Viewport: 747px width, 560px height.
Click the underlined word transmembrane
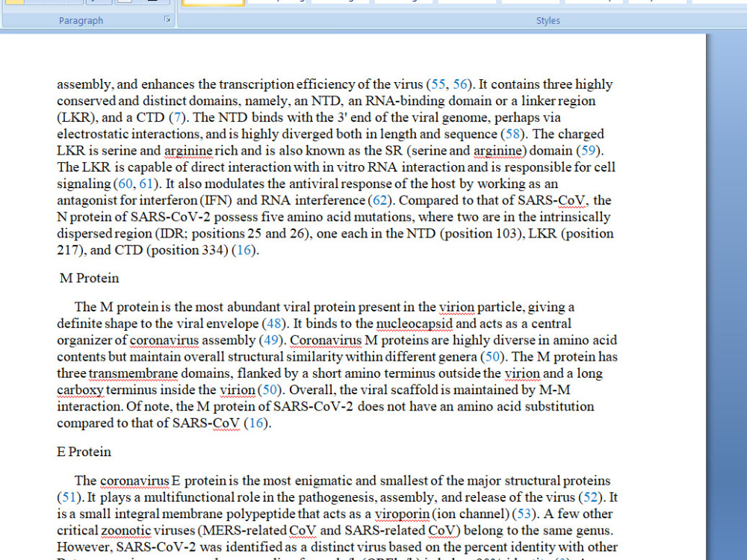pos(134,374)
